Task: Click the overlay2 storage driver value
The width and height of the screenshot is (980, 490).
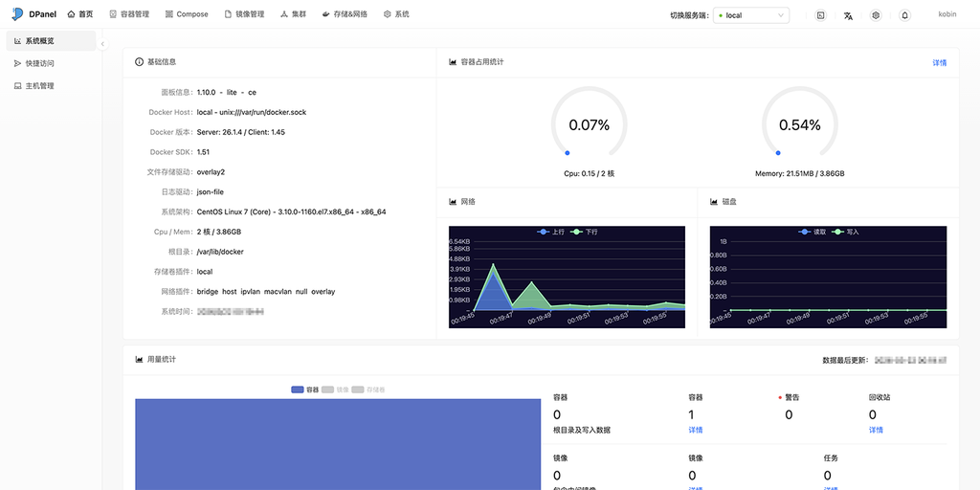Action: click(211, 172)
